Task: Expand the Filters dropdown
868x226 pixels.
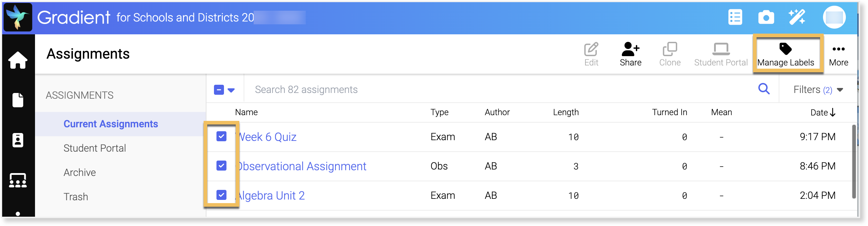Action: (818, 89)
